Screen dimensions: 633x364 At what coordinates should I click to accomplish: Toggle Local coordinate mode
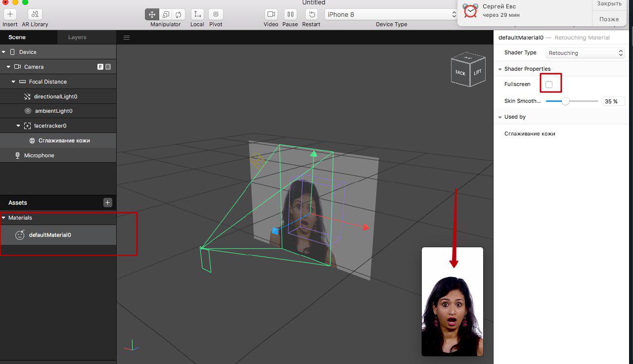click(x=197, y=14)
